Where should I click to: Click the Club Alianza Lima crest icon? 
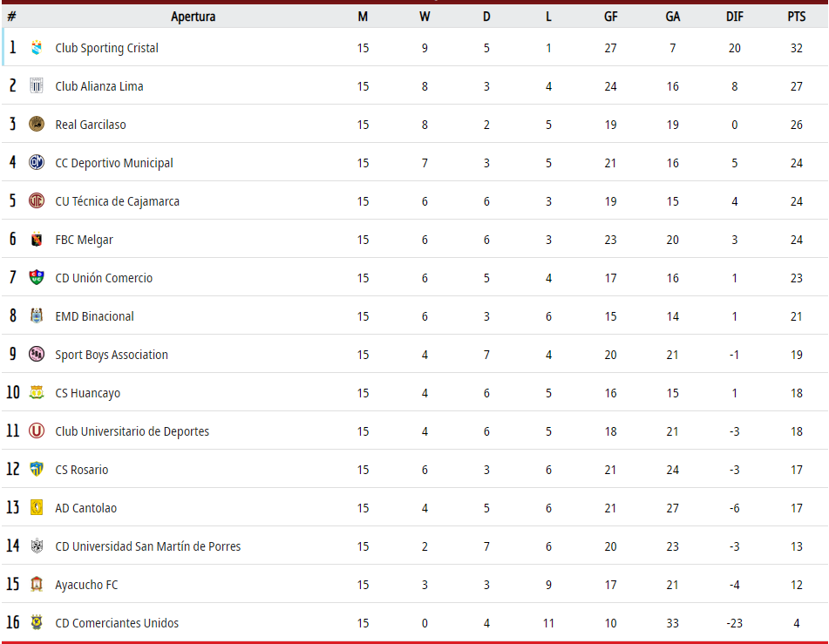coord(37,85)
